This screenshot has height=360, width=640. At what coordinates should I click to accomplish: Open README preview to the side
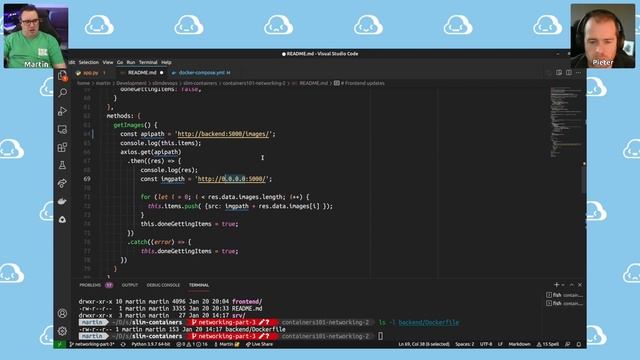pos(559,73)
